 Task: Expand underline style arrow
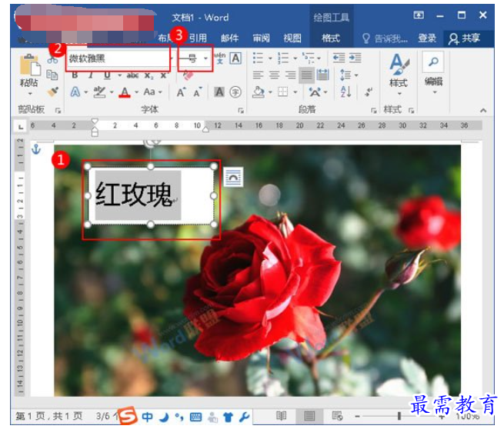point(119,75)
